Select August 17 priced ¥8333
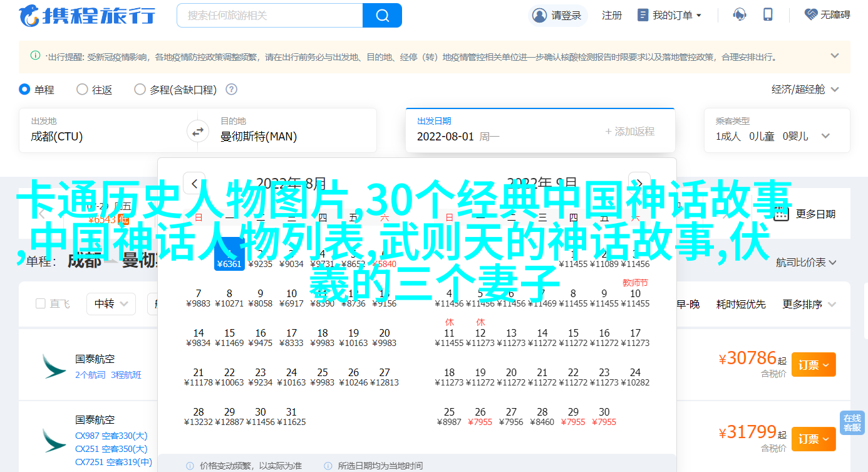This screenshot has width=868, height=472. pos(291,337)
